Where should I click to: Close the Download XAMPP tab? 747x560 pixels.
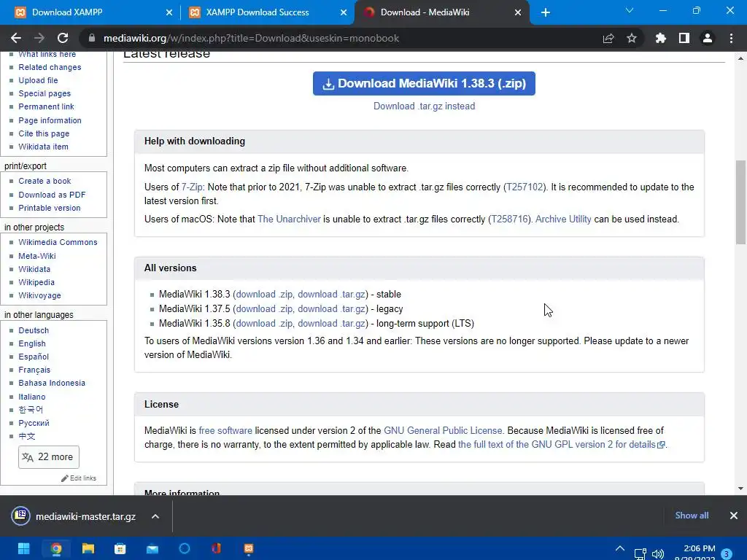click(169, 12)
